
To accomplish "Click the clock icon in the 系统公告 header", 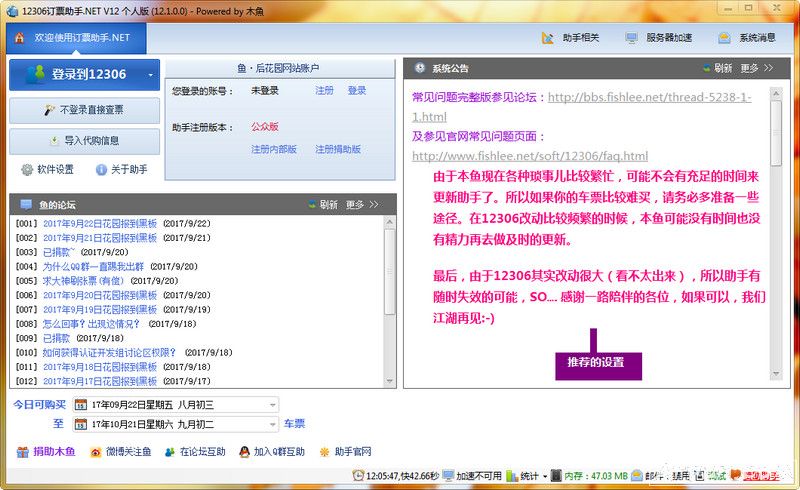I will point(420,68).
